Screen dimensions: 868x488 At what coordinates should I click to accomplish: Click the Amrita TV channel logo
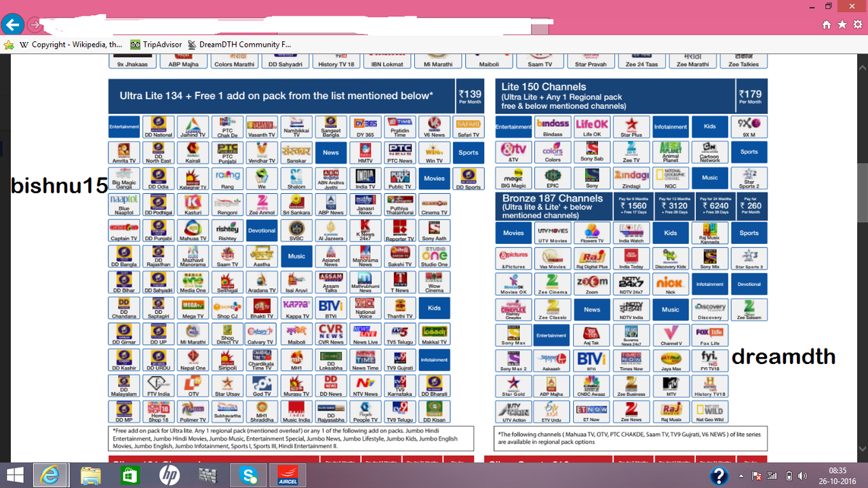[x=124, y=152]
